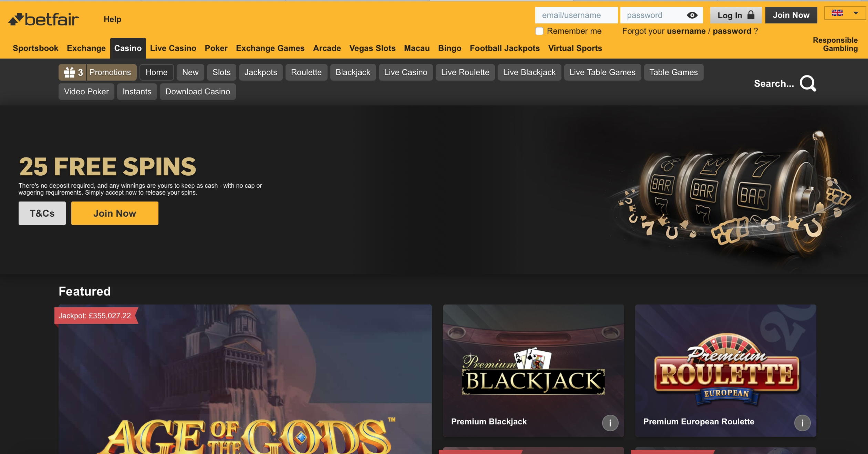868x454 pixels.
Task: Open info for Premium Blackjack
Action: pos(610,423)
